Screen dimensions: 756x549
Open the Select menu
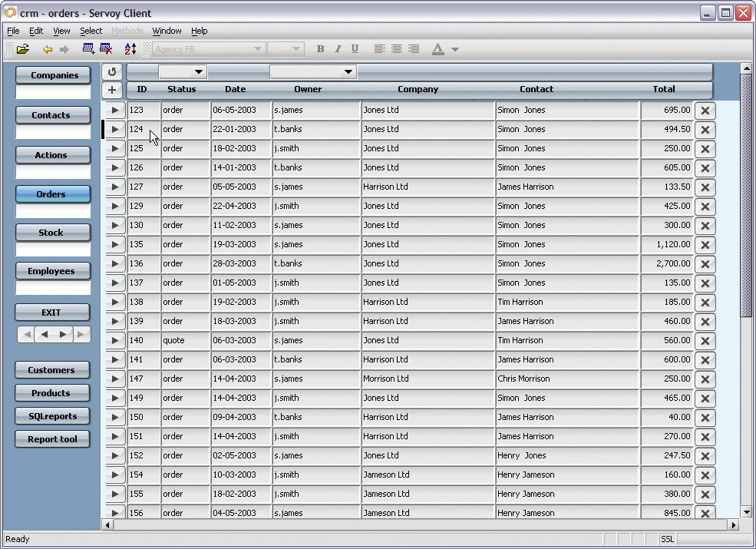pyautogui.click(x=91, y=31)
